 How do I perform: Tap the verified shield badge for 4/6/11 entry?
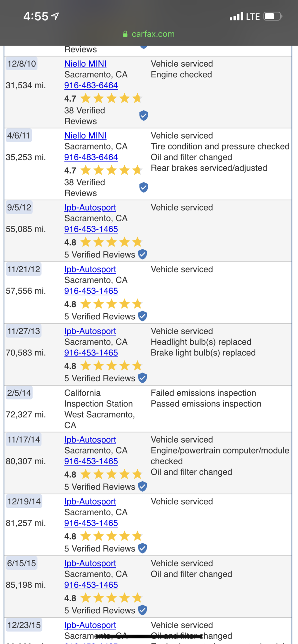(x=143, y=187)
